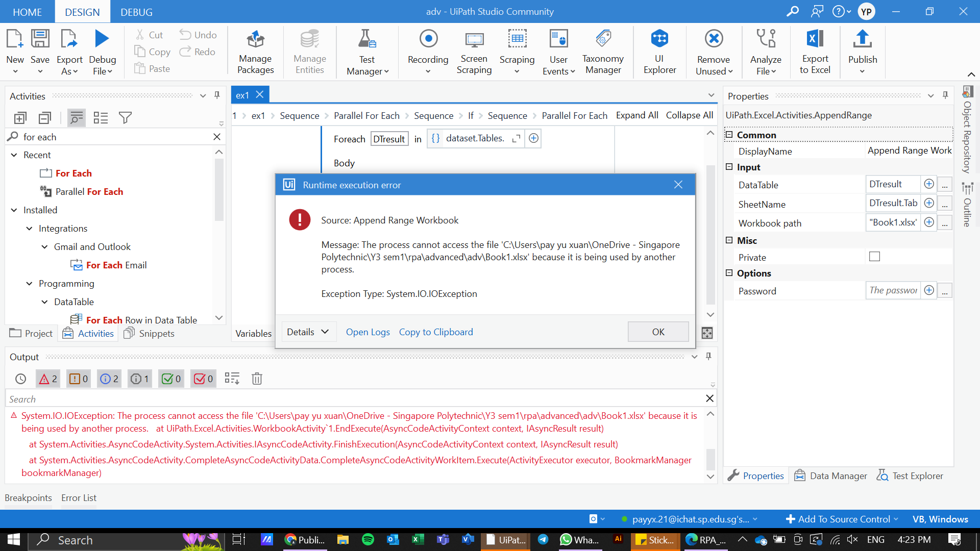The width and height of the screenshot is (980, 551).
Task: Open the Project panel tab
Action: pos(31,333)
